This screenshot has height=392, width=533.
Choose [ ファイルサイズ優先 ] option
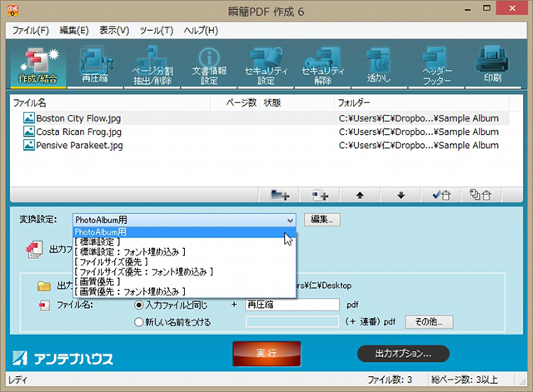coord(185,261)
